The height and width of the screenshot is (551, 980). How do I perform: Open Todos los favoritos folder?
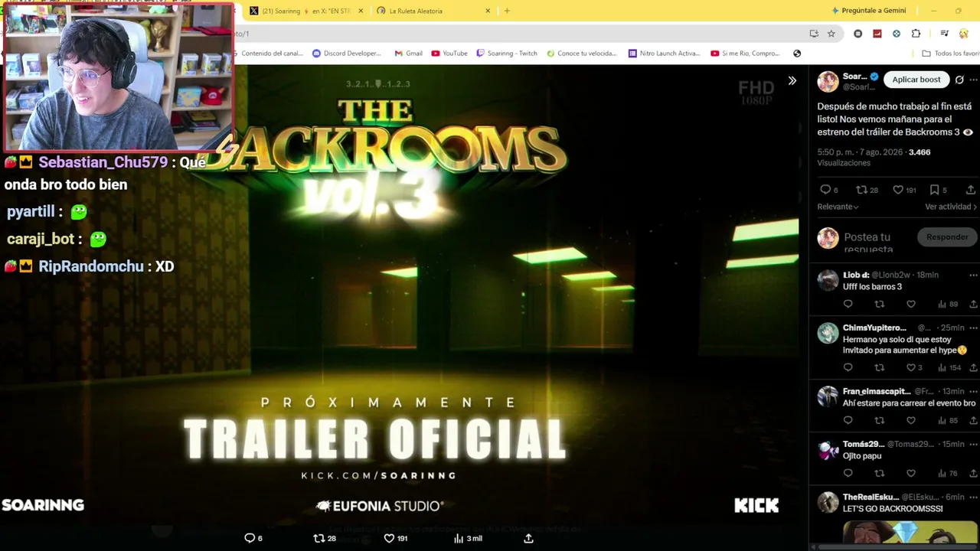tap(950, 54)
